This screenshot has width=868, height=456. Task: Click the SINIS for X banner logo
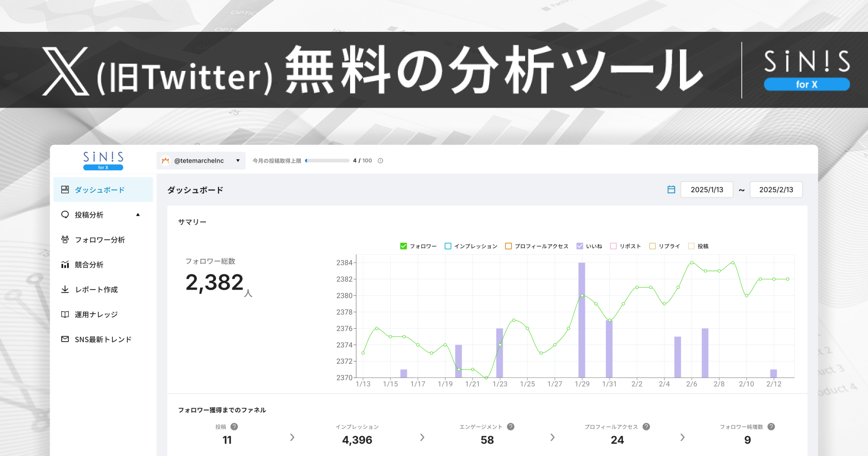pyautogui.click(x=807, y=70)
